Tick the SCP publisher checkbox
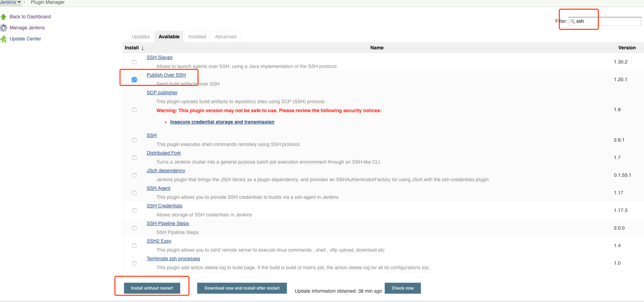 [x=134, y=110]
